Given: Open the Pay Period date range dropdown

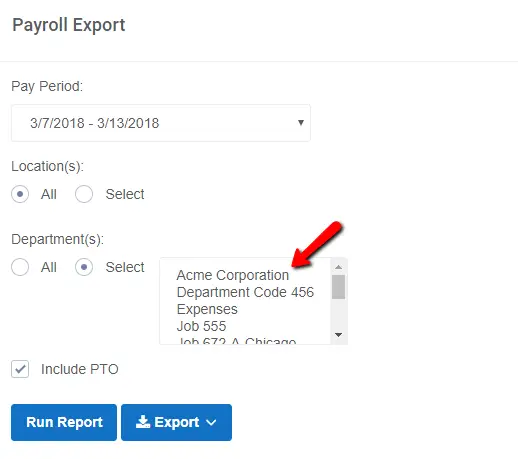Looking at the screenshot, I should click(161, 123).
